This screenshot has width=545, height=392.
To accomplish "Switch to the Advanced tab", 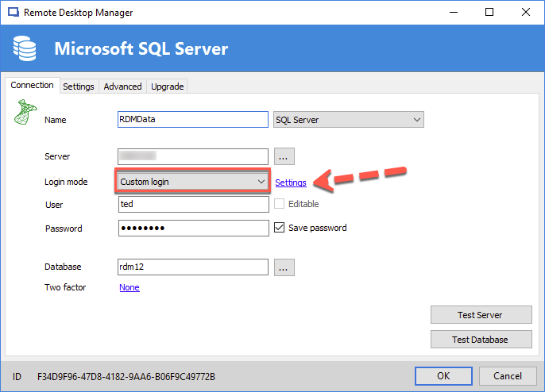I will 122,86.
